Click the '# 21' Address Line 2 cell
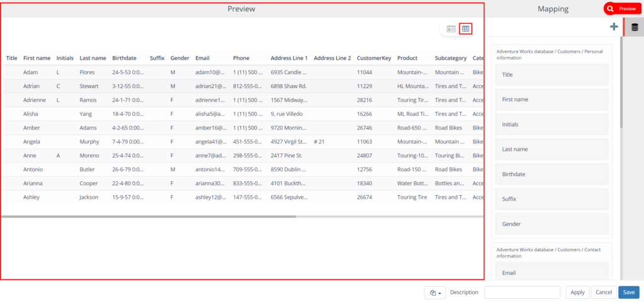 [x=319, y=142]
